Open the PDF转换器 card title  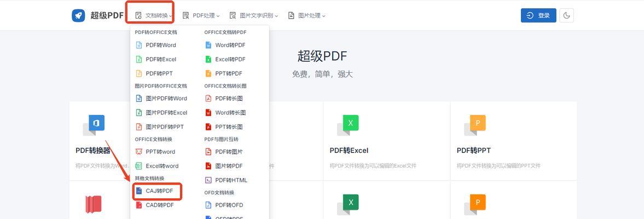tap(93, 151)
